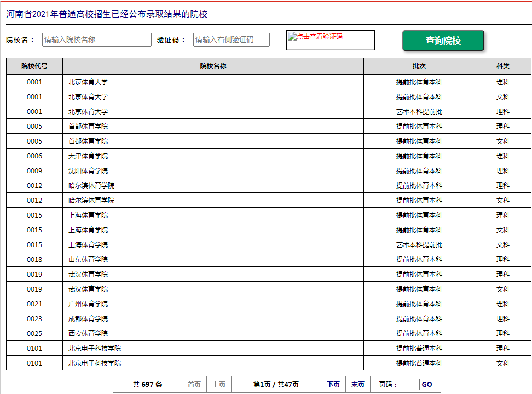Click the captcha image to view code
Screen dimensions: 532x394
(330, 40)
